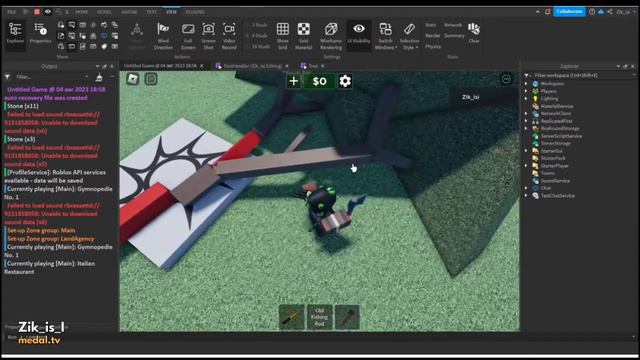Toggle Physics stats display

[x=433, y=47]
